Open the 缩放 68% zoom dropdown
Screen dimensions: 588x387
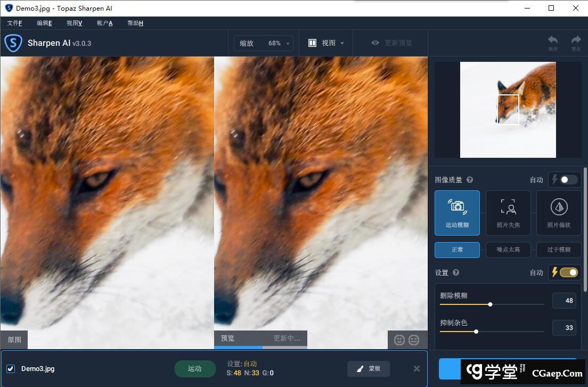pyautogui.click(x=264, y=43)
